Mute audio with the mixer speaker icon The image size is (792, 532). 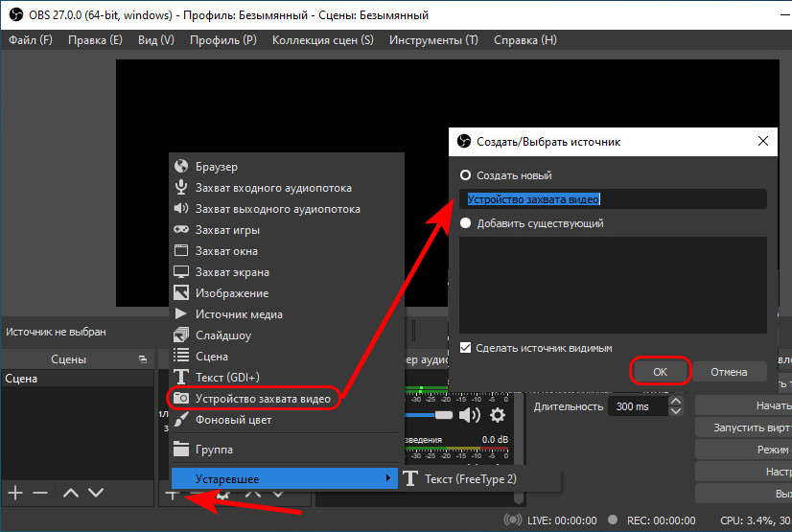469,415
